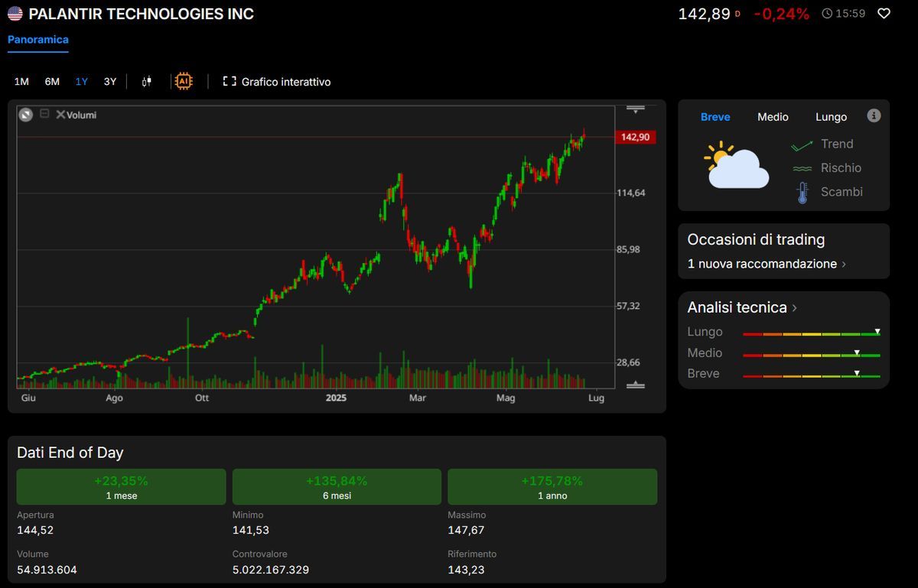Select the +135,84% 6 mesi box
918x588 pixels.
pyautogui.click(x=337, y=487)
